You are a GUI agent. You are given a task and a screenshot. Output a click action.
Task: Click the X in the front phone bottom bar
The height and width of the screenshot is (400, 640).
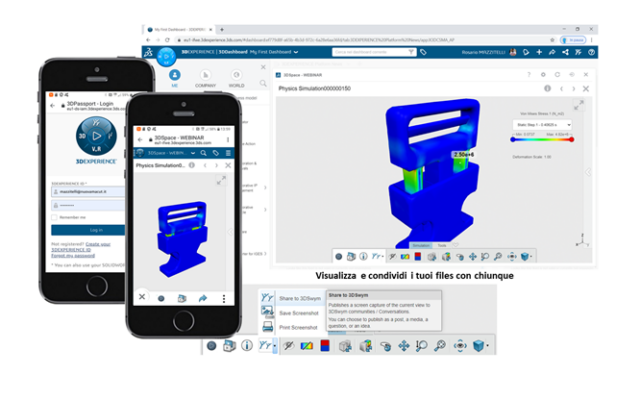click(x=142, y=297)
